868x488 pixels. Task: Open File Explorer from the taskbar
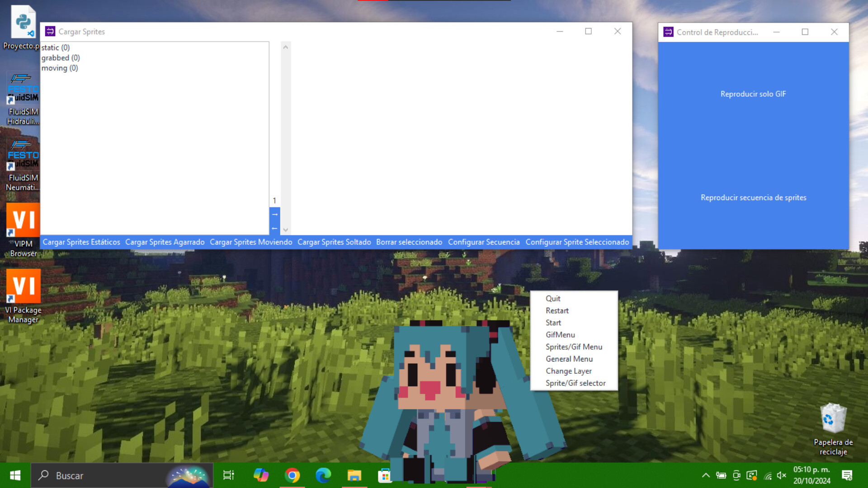point(354,475)
